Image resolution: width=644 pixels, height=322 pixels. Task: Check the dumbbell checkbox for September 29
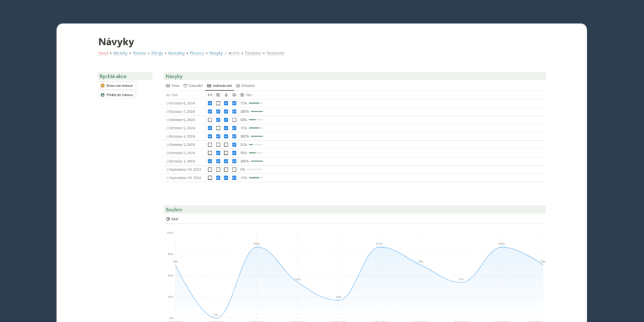(210, 177)
